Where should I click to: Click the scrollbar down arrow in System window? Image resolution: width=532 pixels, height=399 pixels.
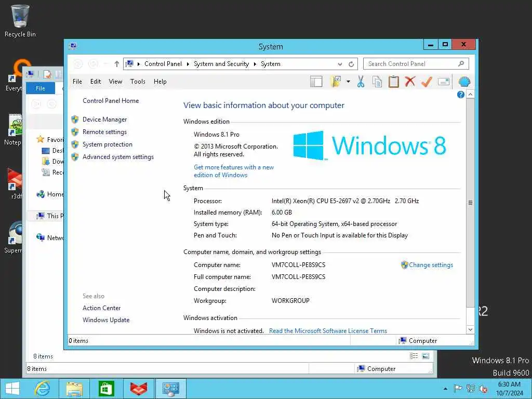(470, 329)
